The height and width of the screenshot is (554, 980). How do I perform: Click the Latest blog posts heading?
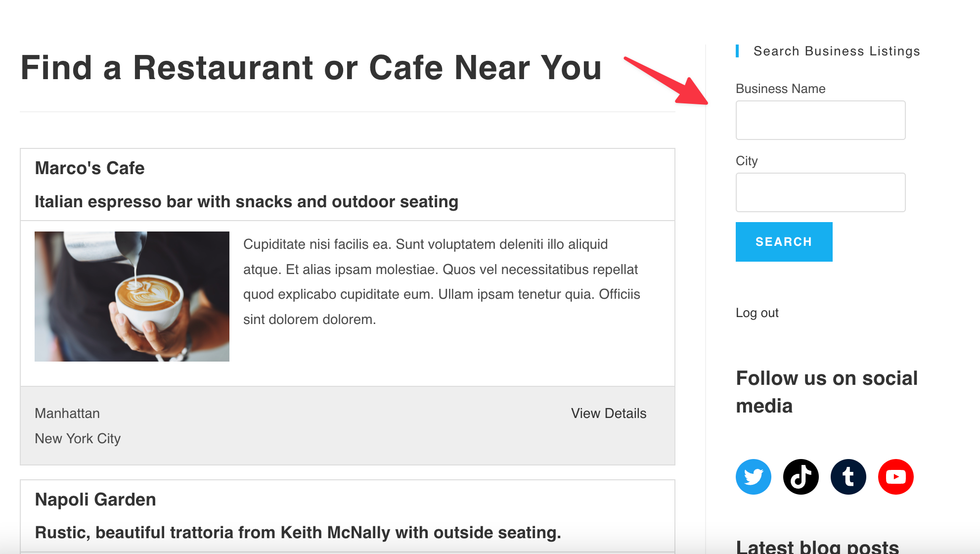pyautogui.click(x=817, y=547)
